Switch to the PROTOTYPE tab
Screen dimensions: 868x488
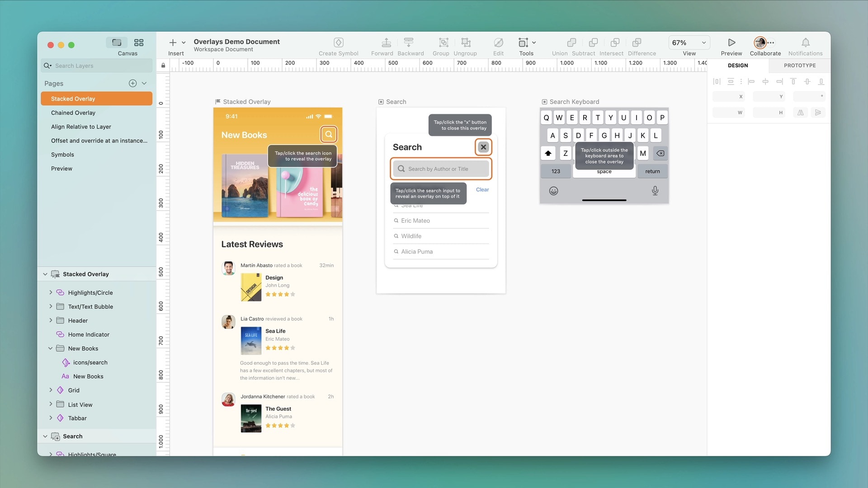[x=799, y=65]
